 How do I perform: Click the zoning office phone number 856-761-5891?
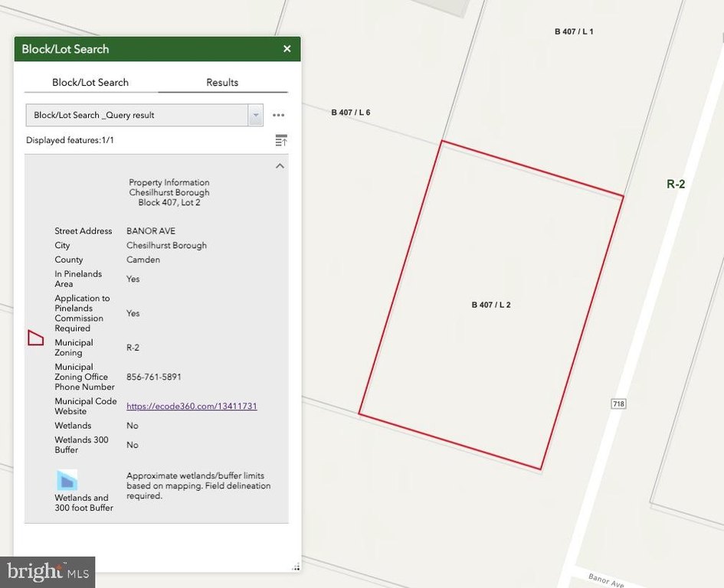pyautogui.click(x=154, y=377)
